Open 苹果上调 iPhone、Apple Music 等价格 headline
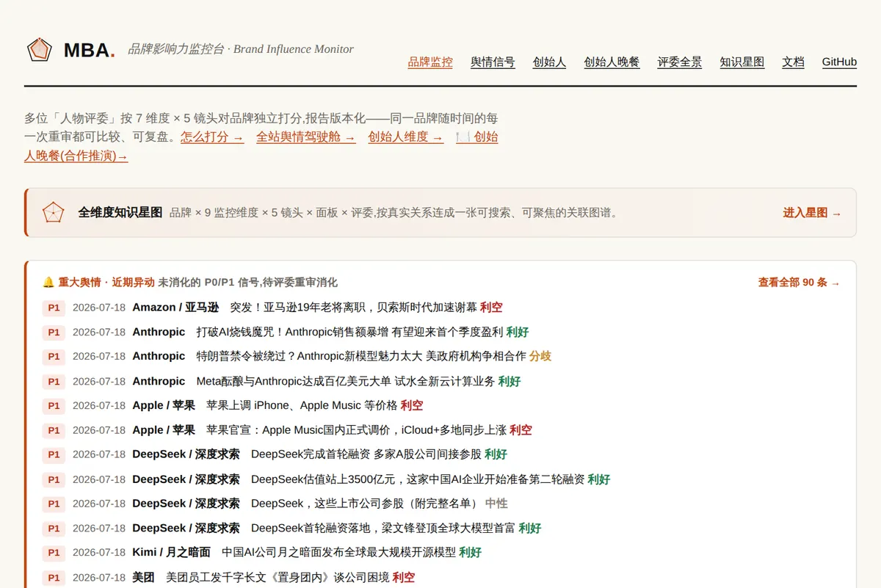This screenshot has width=881, height=588. click(x=302, y=405)
